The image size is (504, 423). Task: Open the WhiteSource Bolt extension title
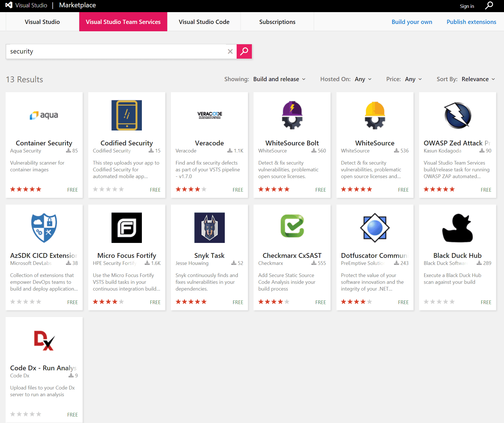click(292, 143)
